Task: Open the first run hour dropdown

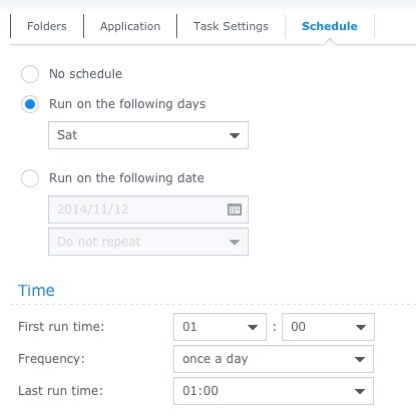Action: tap(253, 327)
